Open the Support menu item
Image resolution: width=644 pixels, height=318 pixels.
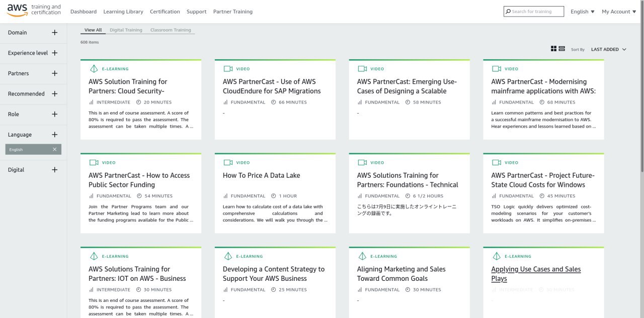(196, 12)
